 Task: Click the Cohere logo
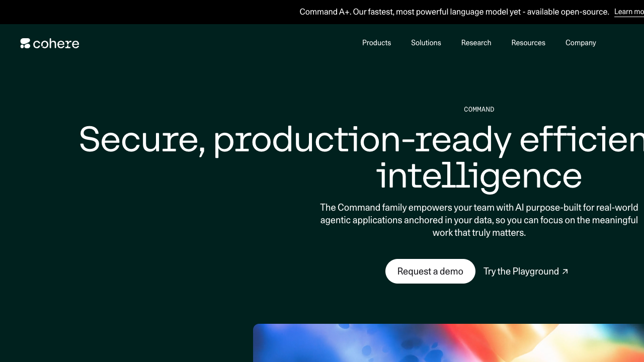(50, 43)
